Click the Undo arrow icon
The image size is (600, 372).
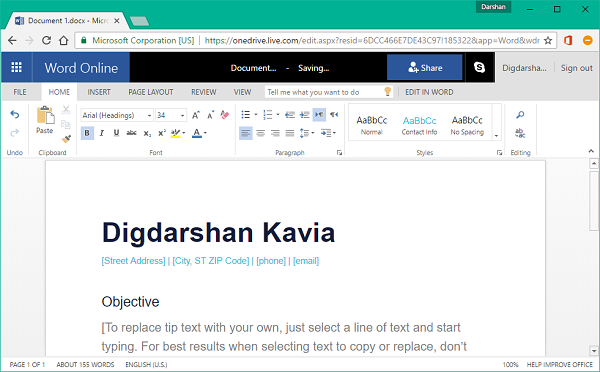click(x=15, y=114)
